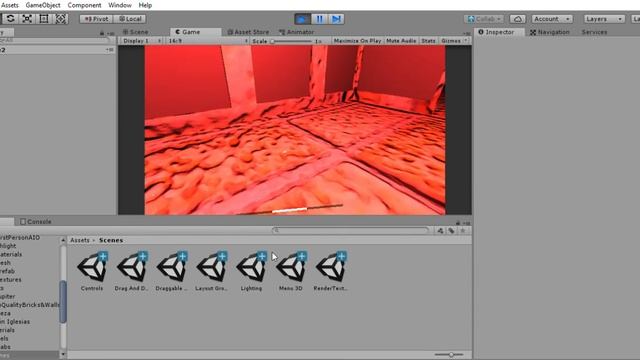
Task: Click the Project panel search field
Action: pyautogui.click(x=351, y=231)
